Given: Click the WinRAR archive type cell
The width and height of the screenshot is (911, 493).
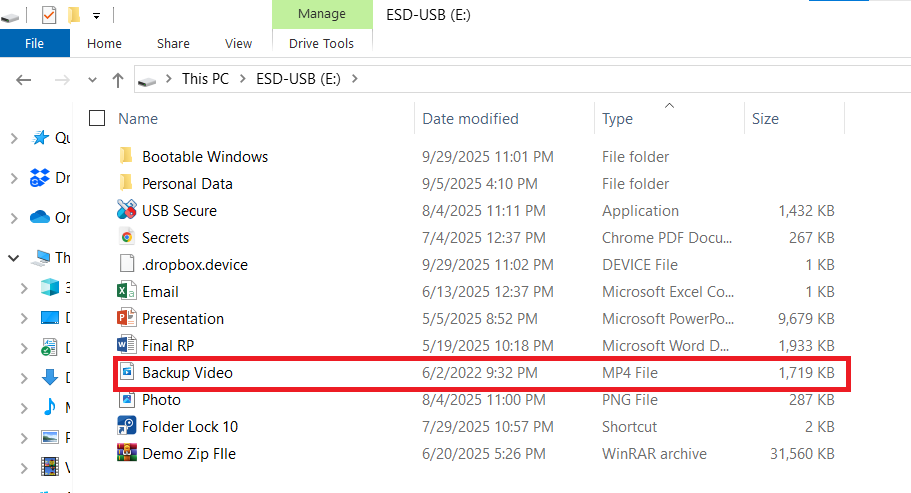Looking at the screenshot, I should point(654,454).
